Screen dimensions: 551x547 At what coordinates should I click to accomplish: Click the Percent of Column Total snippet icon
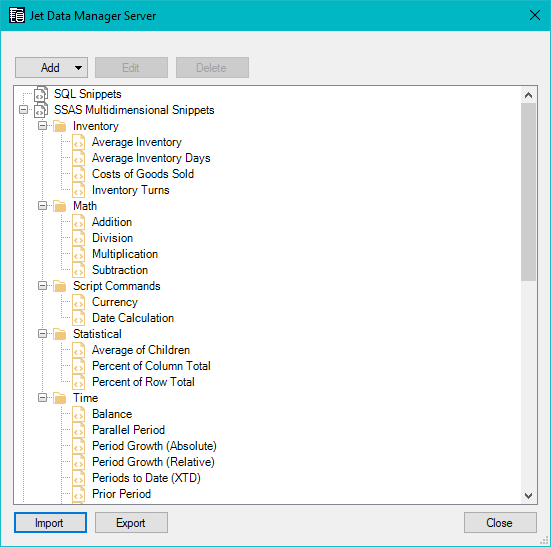click(x=79, y=366)
